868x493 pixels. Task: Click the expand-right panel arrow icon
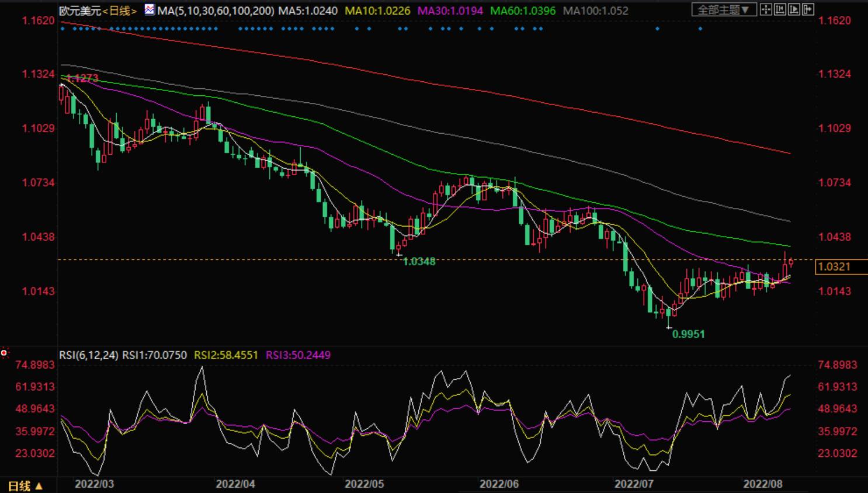[808, 9]
